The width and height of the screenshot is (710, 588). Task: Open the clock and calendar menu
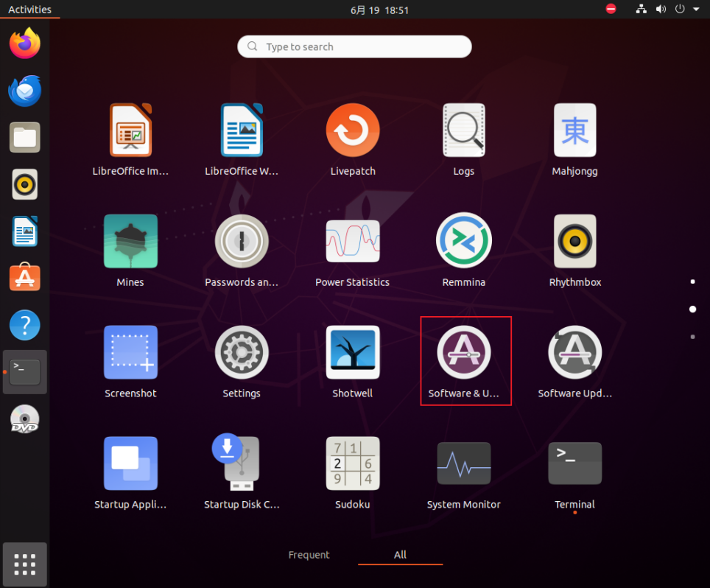[379, 10]
